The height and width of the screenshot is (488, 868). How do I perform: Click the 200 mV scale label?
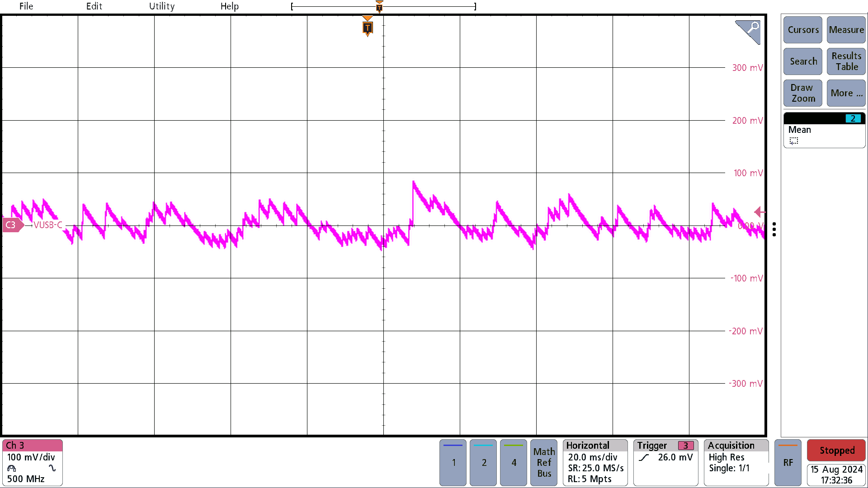click(x=747, y=121)
